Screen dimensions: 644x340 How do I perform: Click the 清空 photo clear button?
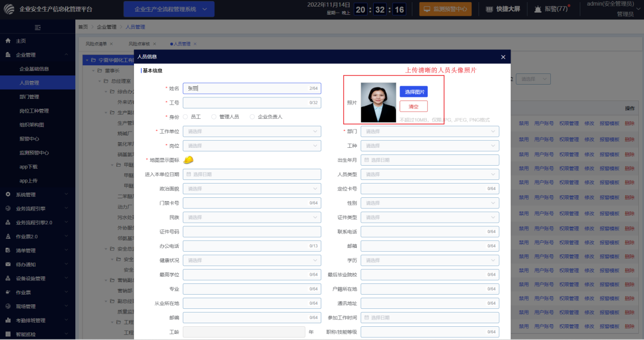(x=413, y=106)
